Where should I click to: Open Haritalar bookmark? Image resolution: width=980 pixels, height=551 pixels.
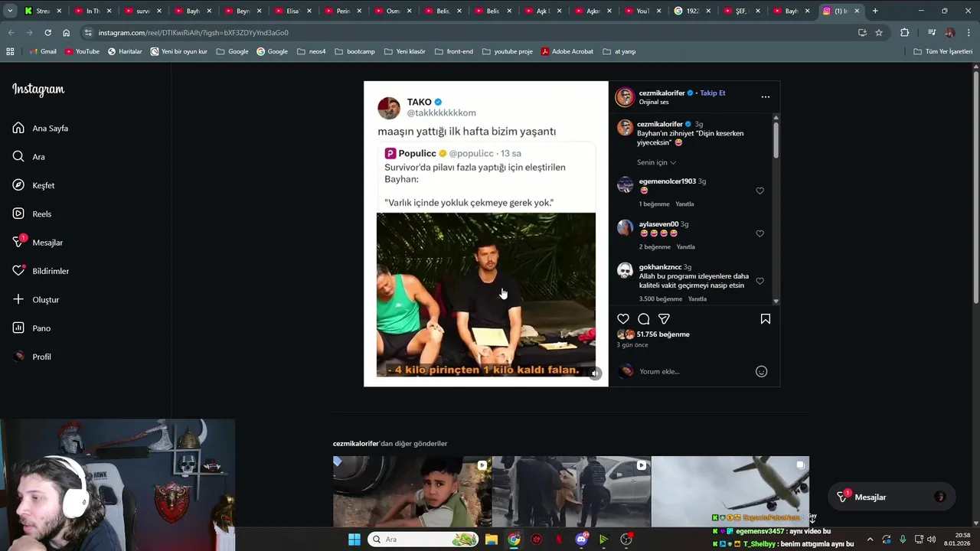tap(126, 51)
